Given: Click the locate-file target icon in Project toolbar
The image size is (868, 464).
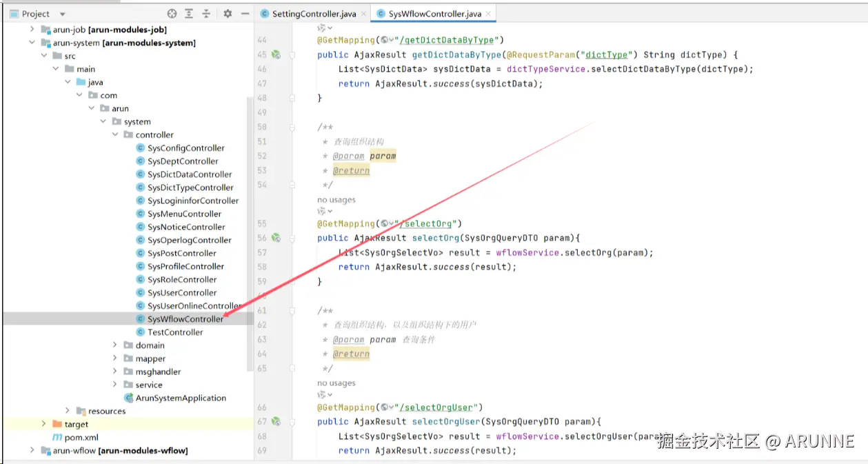Looking at the screenshot, I should (172, 13).
